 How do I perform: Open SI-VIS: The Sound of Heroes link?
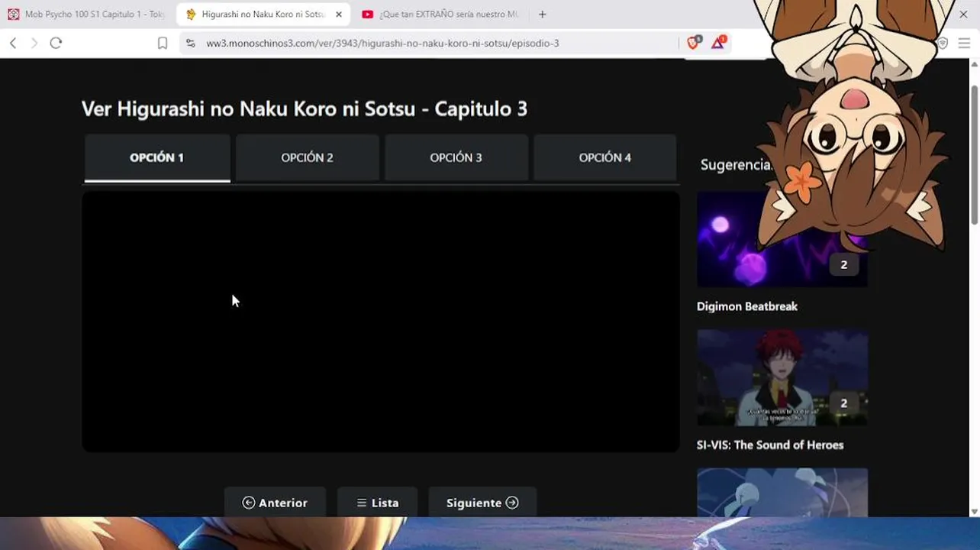(769, 445)
